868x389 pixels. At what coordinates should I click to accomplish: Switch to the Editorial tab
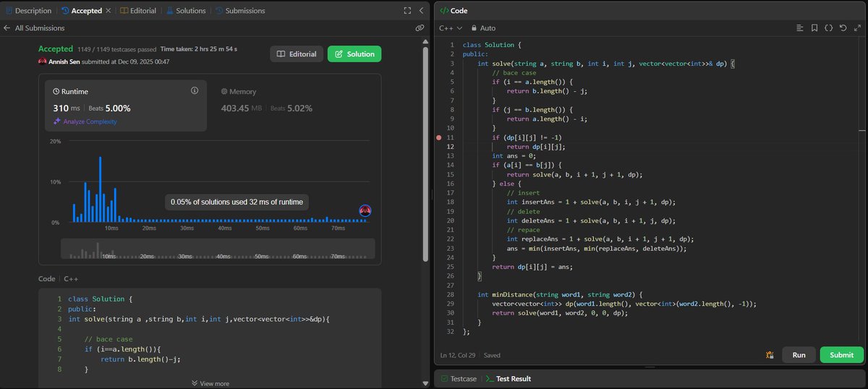[139, 11]
